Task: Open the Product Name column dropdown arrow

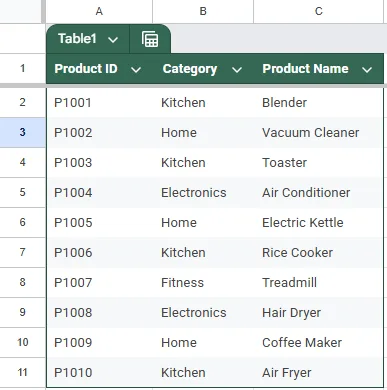Action: [367, 70]
